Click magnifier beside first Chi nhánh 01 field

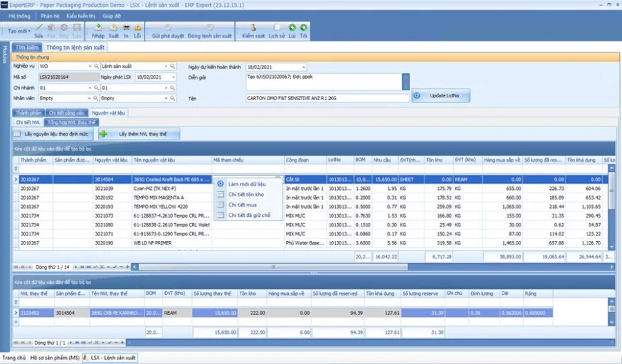pos(96,88)
